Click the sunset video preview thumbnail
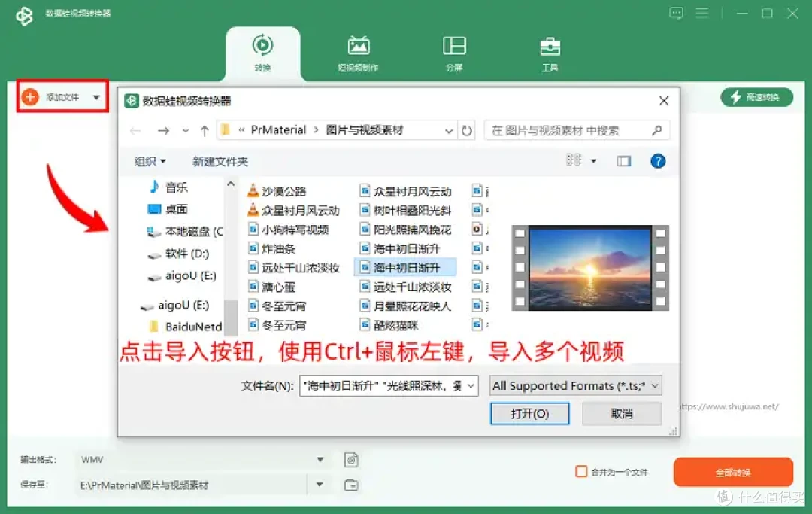The width and height of the screenshot is (812, 514). coord(590,268)
